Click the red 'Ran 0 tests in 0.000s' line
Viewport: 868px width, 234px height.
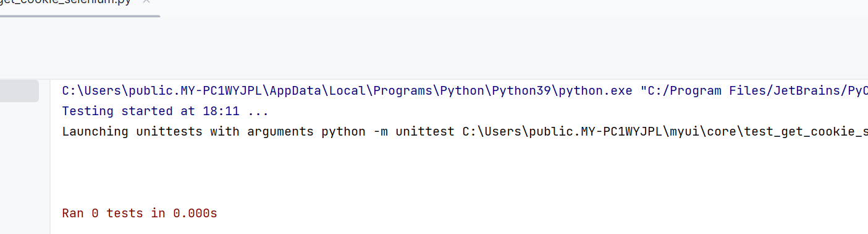click(140, 214)
